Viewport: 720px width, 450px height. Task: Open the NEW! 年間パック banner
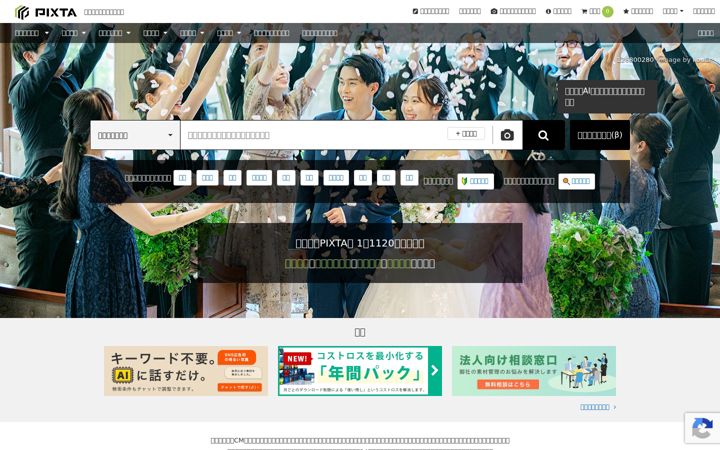tap(360, 371)
